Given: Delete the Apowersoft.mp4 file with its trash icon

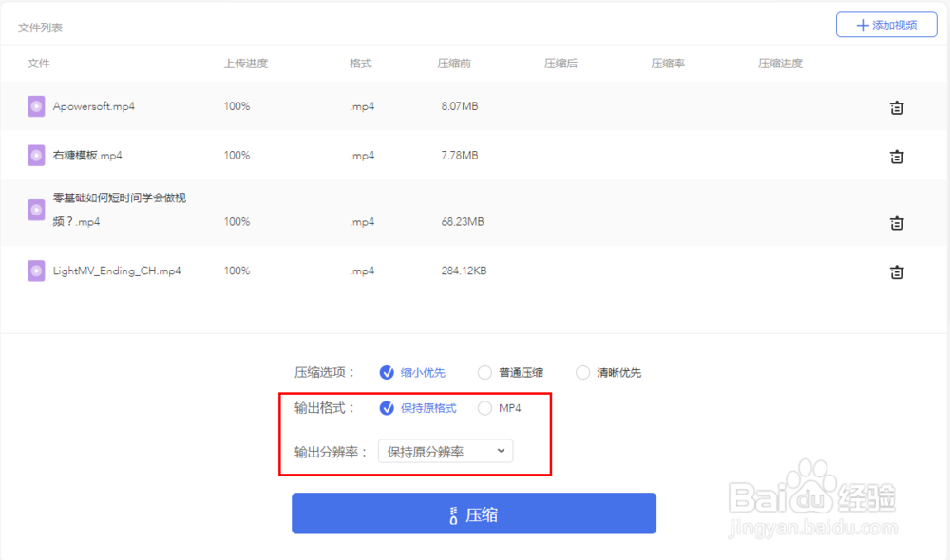Looking at the screenshot, I should tap(897, 108).
